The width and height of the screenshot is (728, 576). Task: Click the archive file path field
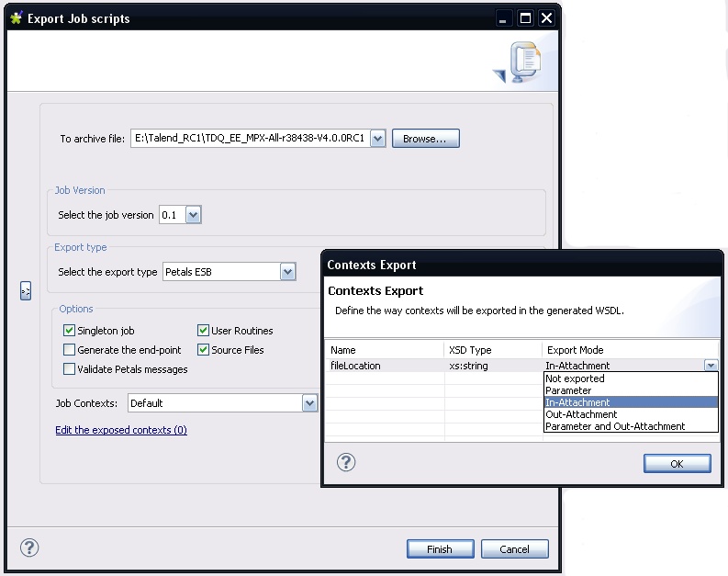pyautogui.click(x=249, y=139)
